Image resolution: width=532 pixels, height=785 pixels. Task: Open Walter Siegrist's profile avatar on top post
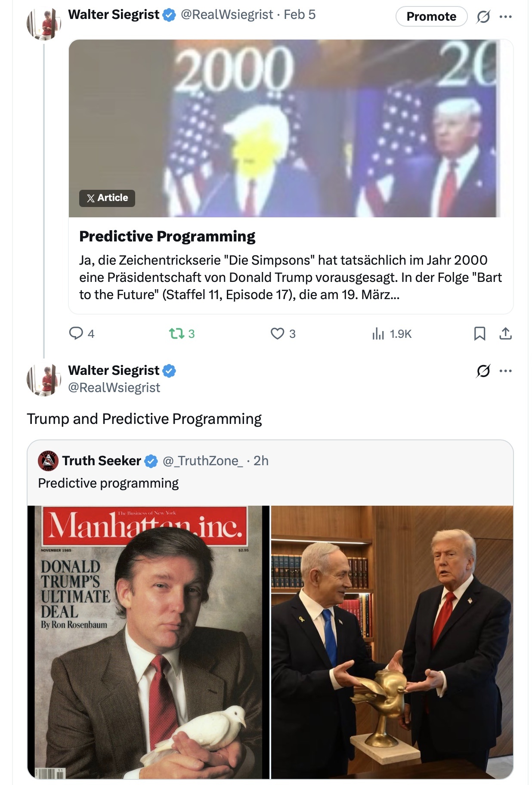click(x=43, y=24)
